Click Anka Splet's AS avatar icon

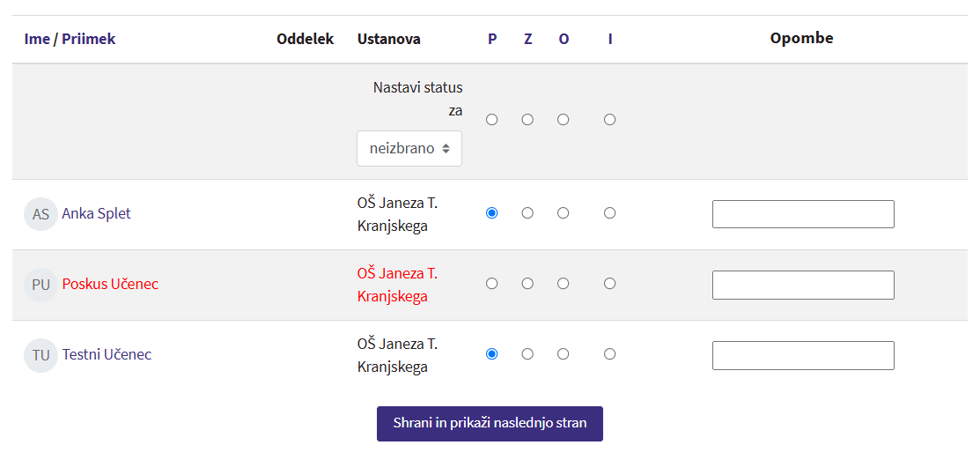tap(41, 214)
